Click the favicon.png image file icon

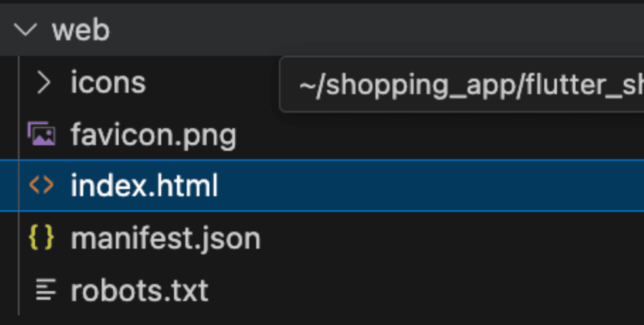coord(41,134)
